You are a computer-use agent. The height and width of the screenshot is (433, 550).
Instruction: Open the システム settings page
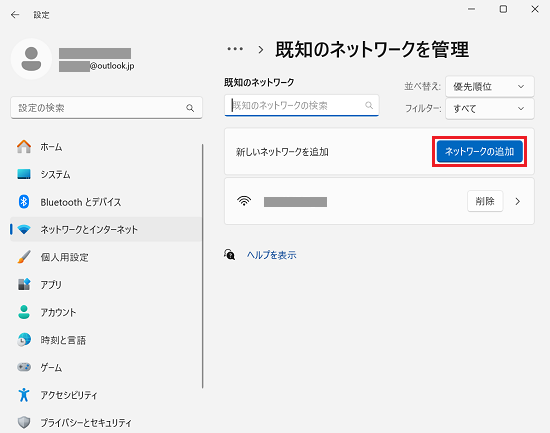click(106, 174)
